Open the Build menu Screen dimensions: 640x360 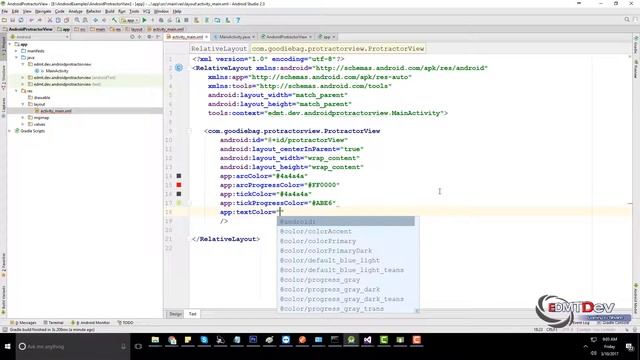click(x=110, y=11)
